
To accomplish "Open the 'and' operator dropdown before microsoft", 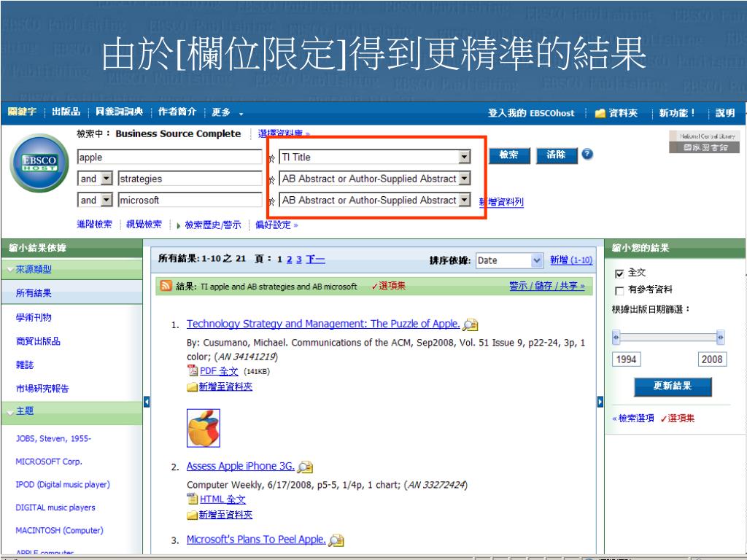I will coord(107,200).
